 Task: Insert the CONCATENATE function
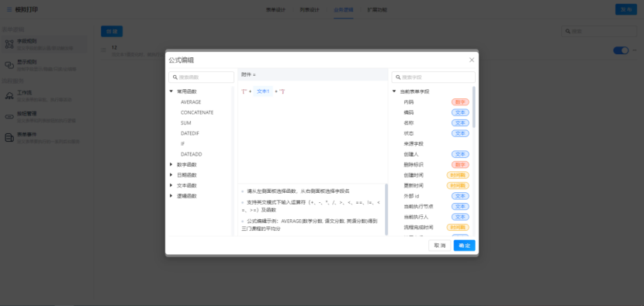click(197, 112)
